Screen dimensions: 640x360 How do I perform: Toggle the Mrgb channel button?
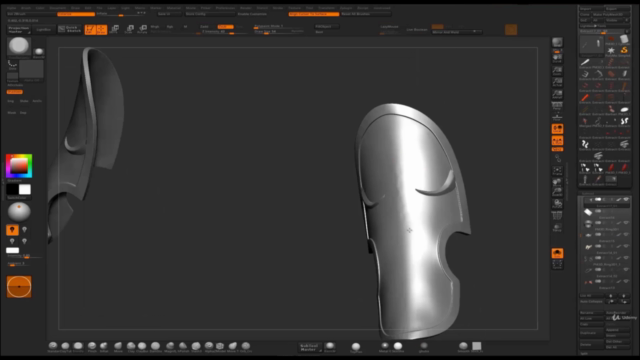point(155,27)
